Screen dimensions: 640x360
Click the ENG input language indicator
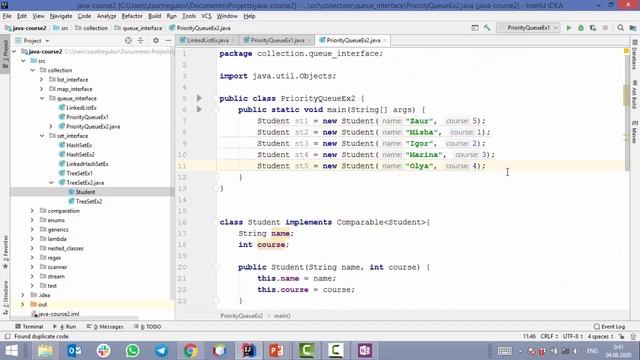point(592,351)
